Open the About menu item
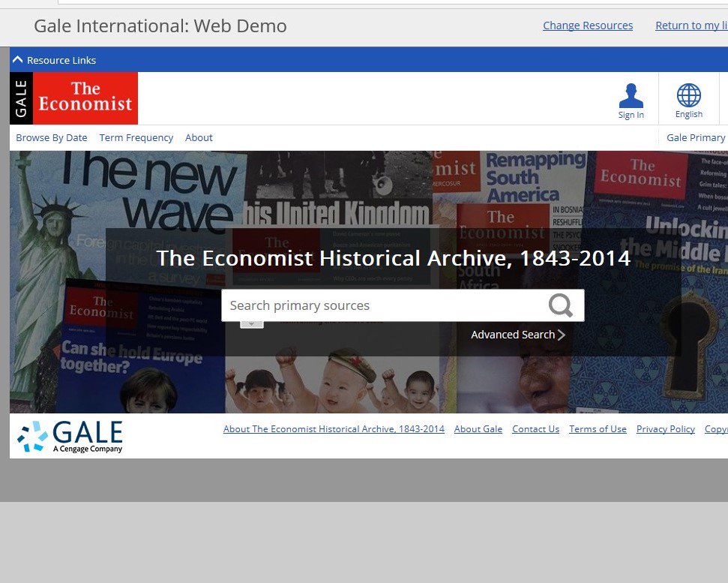 pos(199,137)
